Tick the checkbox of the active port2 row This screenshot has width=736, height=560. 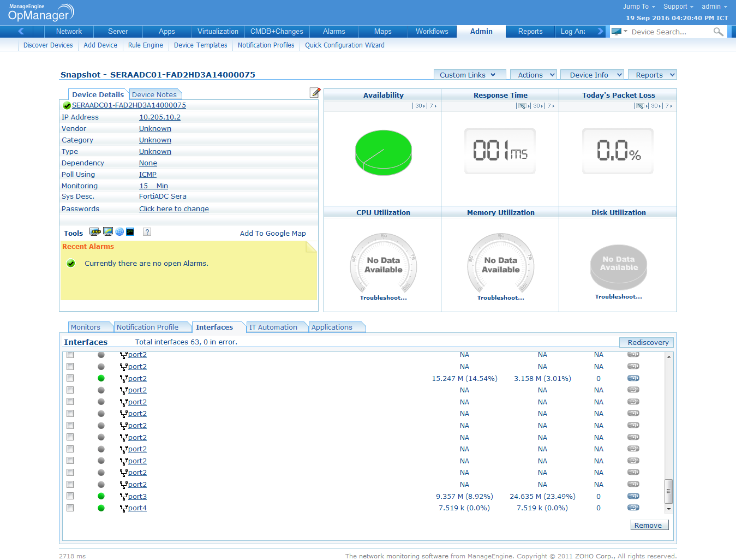(x=70, y=378)
